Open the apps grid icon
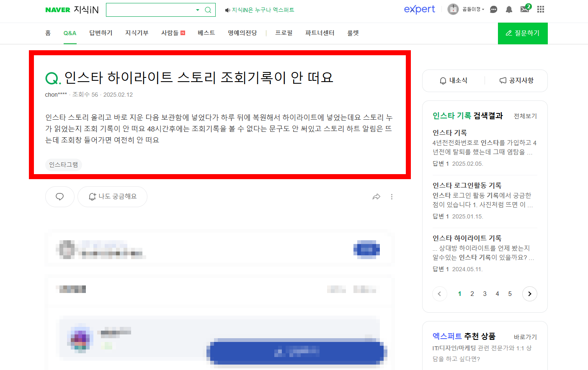Viewport: 588px width, 370px height. 541,9
